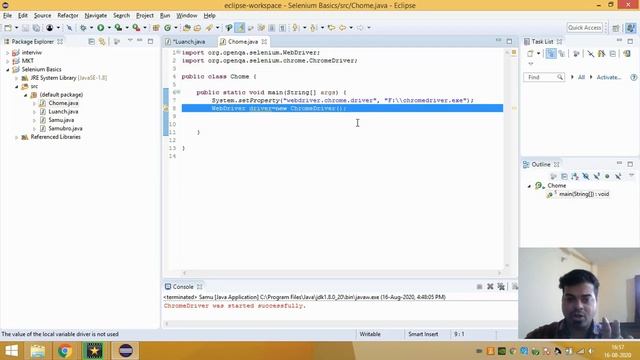This screenshot has height=360, width=640.
Task: Click the Coverage run toolbar icon
Action: click(x=118, y=28)
